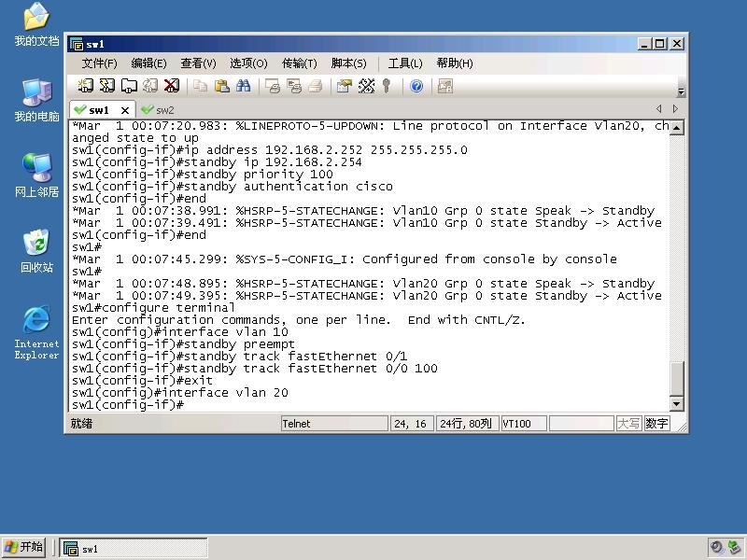747x560 pixels.
Task: Go to the next tab with right arrow
Action: point(675,109)
